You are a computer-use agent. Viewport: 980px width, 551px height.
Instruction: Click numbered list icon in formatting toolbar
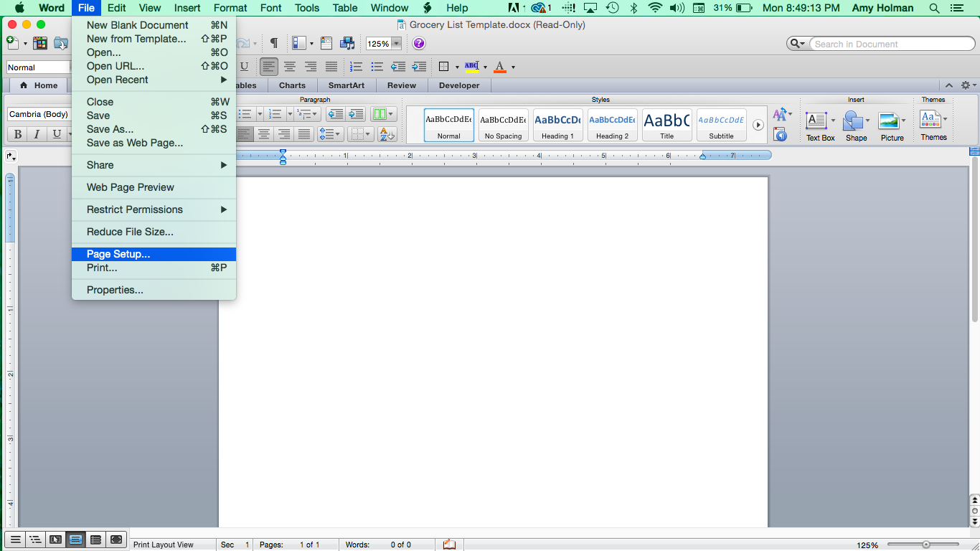pyautogui.click(x=356, y=67)
